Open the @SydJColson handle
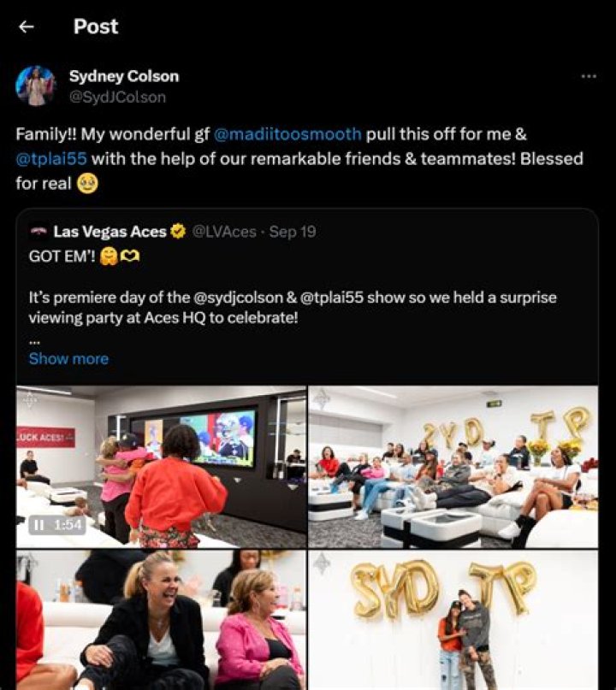The width and height of the screenshot is (616, 690). tap(117, 97)
